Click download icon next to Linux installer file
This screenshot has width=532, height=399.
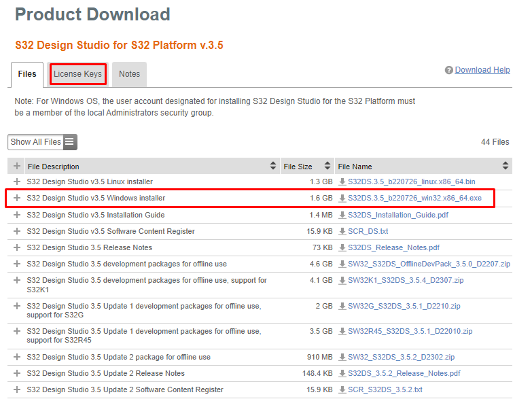(342, 182)
